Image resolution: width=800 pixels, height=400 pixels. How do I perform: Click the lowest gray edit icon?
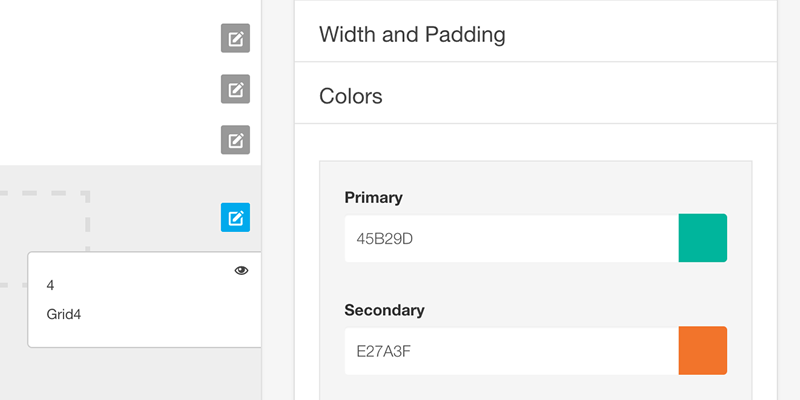(x=235, y=139)
